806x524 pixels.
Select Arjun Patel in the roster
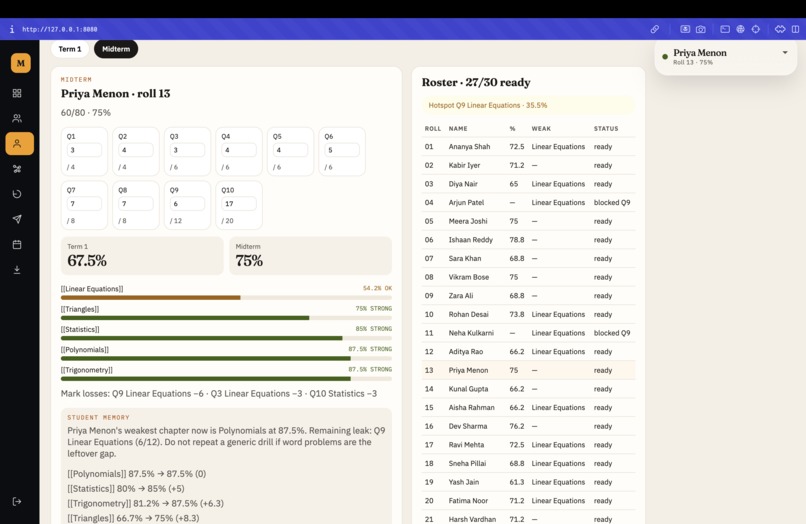click(x=528, y=203)
